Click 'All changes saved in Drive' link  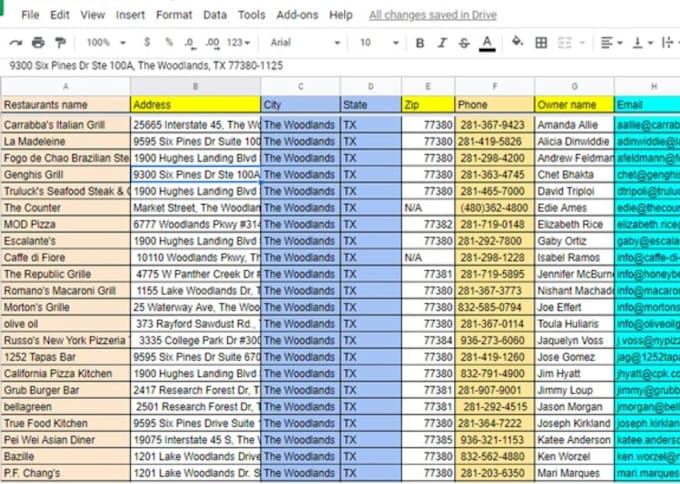433,15
